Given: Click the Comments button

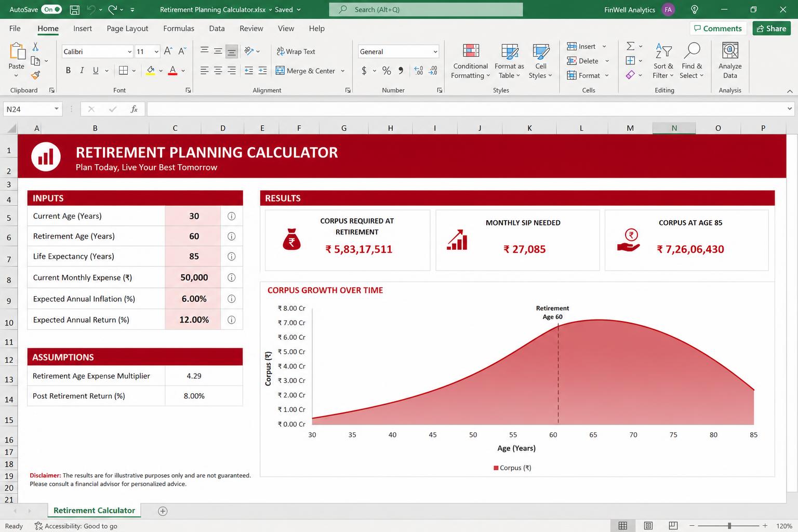Looking at the screenshot, I should point(718,29).
